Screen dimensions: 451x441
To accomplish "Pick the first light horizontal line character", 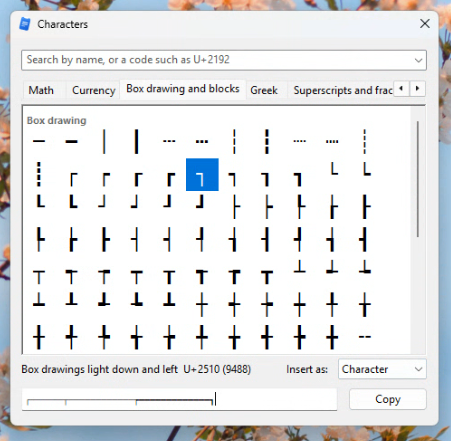I will click(39, 141).
